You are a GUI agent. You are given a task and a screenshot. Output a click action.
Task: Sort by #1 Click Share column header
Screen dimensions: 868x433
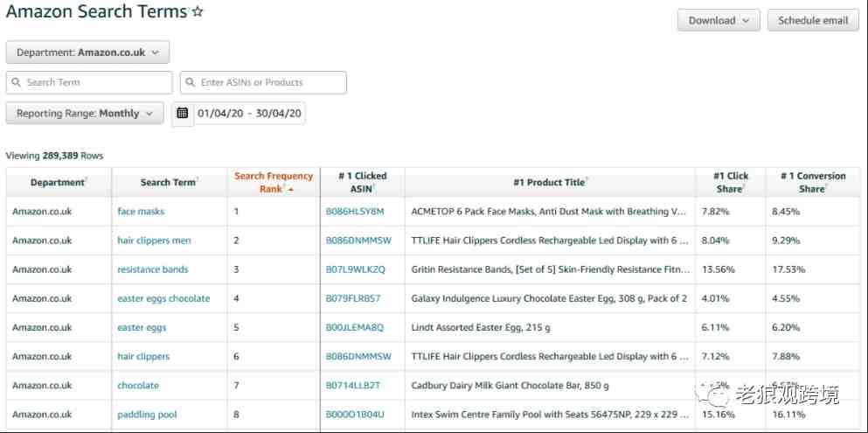tap(730, 182)
